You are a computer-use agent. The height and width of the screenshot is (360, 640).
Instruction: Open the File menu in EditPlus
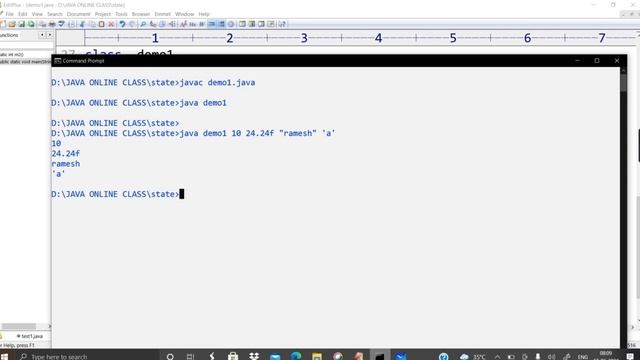pos(9,14)
